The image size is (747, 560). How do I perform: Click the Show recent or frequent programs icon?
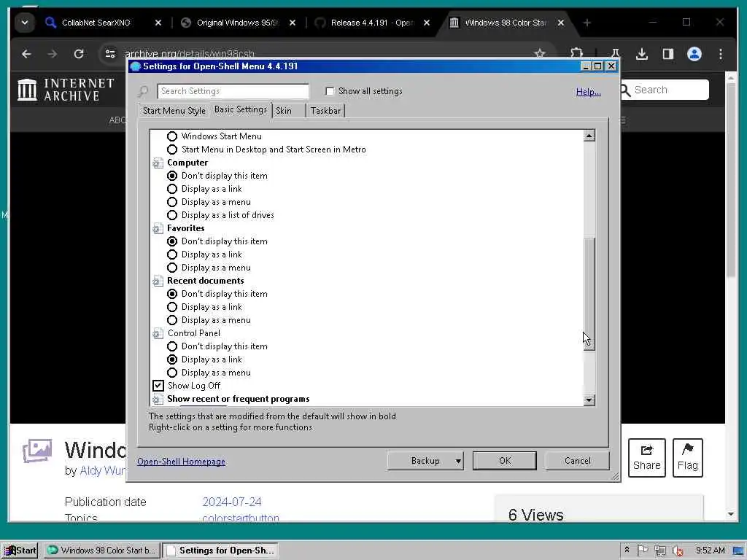[158, 399]
